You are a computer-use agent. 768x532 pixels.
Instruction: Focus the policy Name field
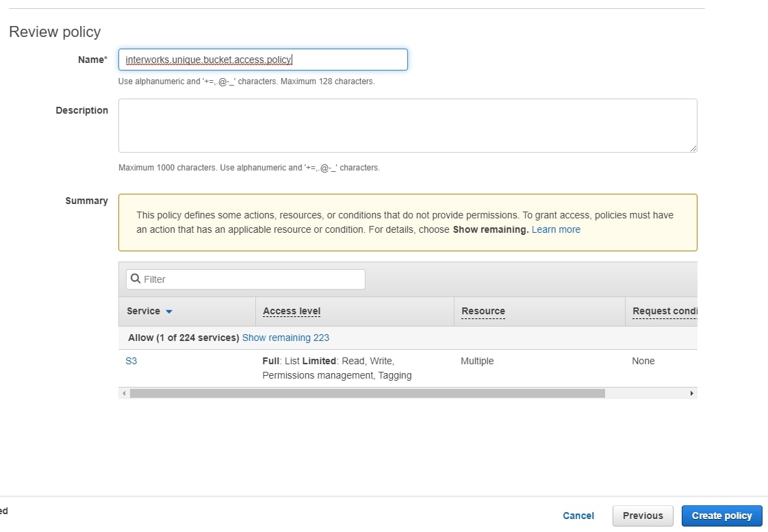point(263,60)
